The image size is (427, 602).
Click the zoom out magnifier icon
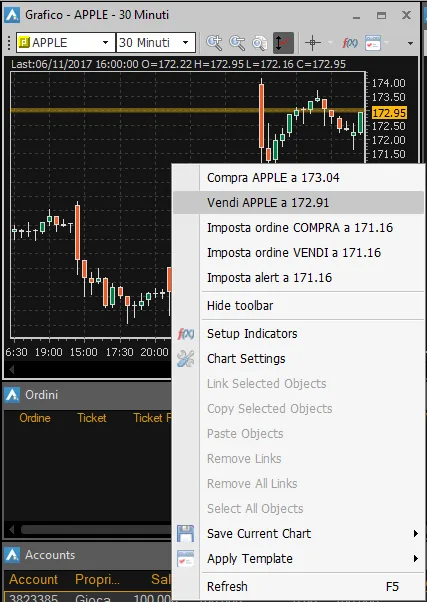[x=237, y=43]
